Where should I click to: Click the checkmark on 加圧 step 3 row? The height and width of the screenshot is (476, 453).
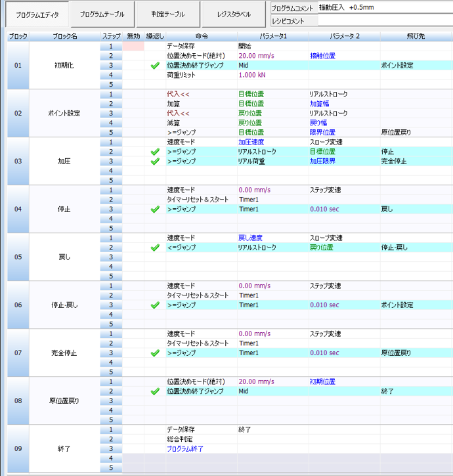click(155, 161)
